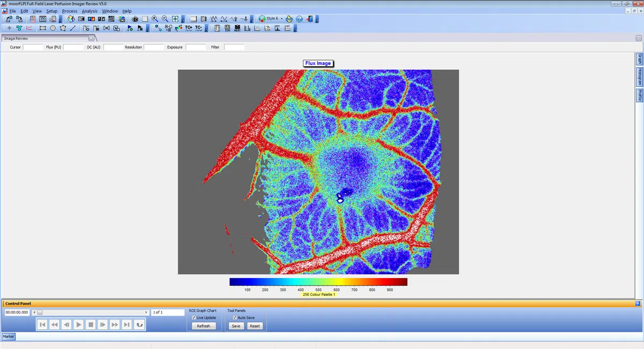Screen dimensions: 644x349
Task: Click the timeline position slider
Action: [40, 312]
